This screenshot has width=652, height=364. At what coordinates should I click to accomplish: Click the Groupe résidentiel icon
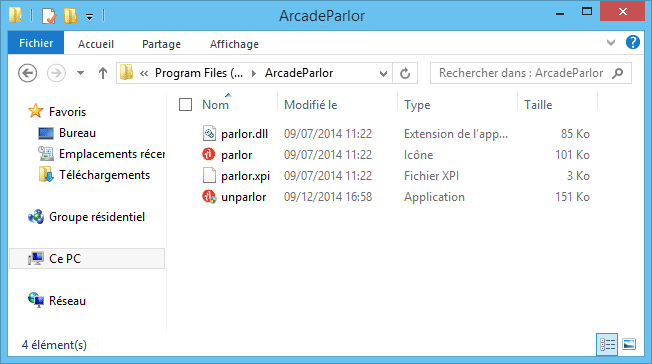[x=36, y=217]
